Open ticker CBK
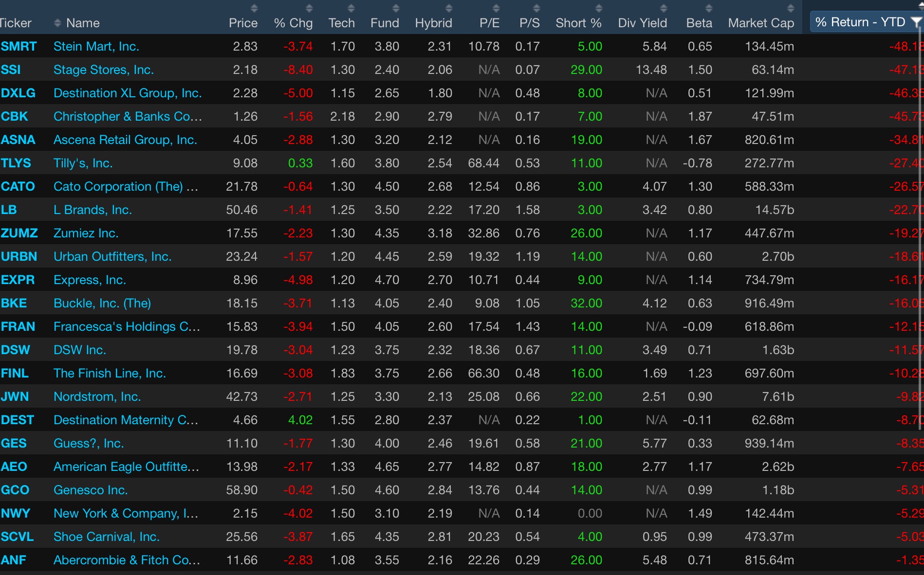This screenshot has height=575, width=924. pos(14,116)
